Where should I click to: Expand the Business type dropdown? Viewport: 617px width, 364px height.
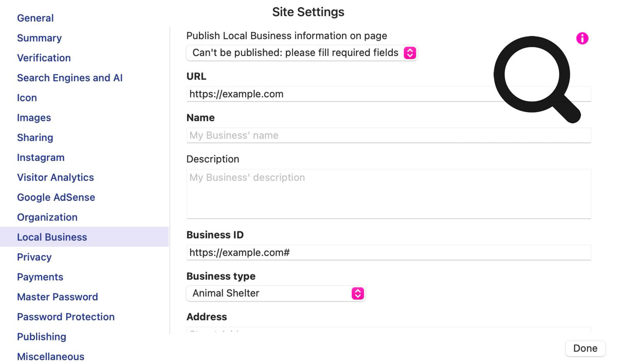pos(276,294)
